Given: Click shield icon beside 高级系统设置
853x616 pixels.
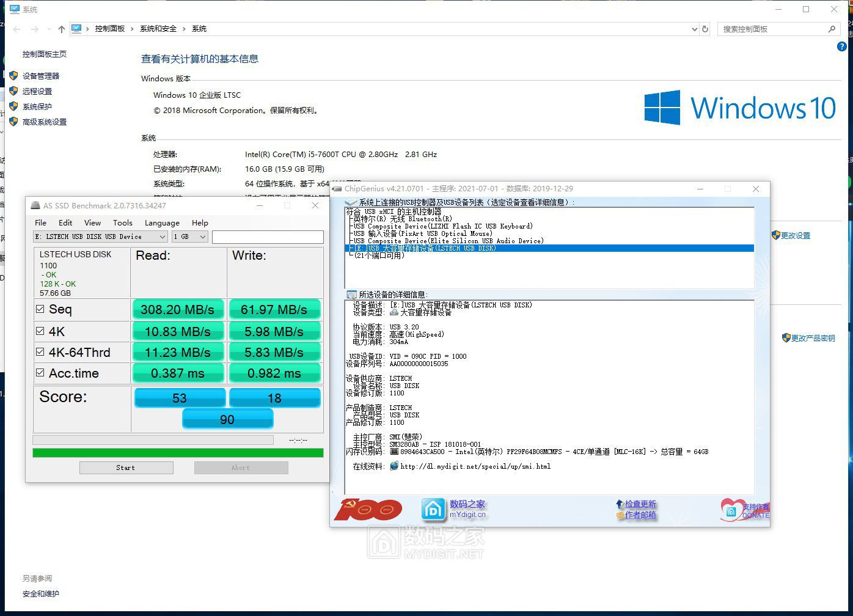Looking at the screenshot, I should (13, 122).
